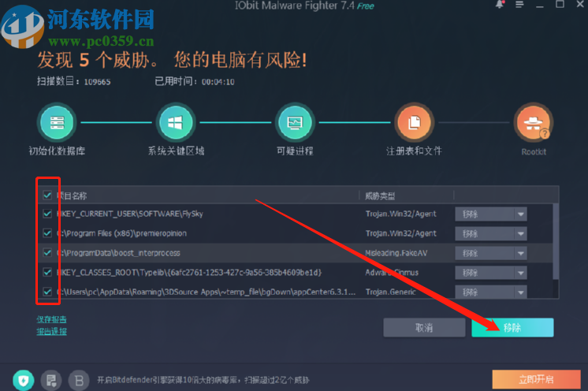
Task: Click the shield icon in bottom bar
Action: pyautogui.click(x=23, y=381)
